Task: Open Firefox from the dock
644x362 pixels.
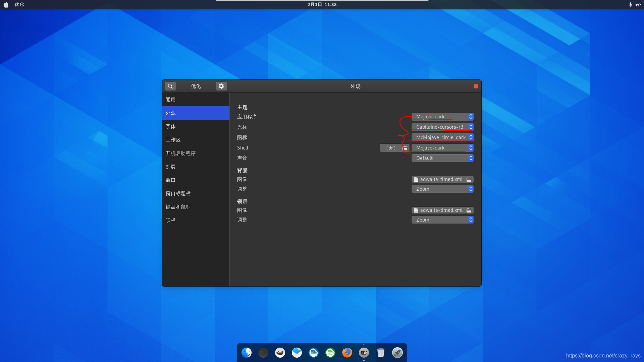Action: [x=347, y=353]
